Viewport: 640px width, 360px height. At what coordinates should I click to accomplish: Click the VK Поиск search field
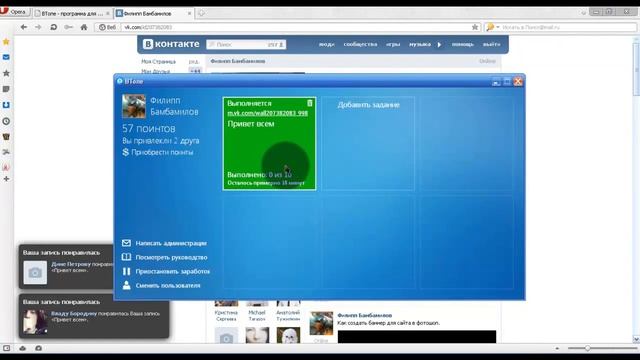[246, 44]
